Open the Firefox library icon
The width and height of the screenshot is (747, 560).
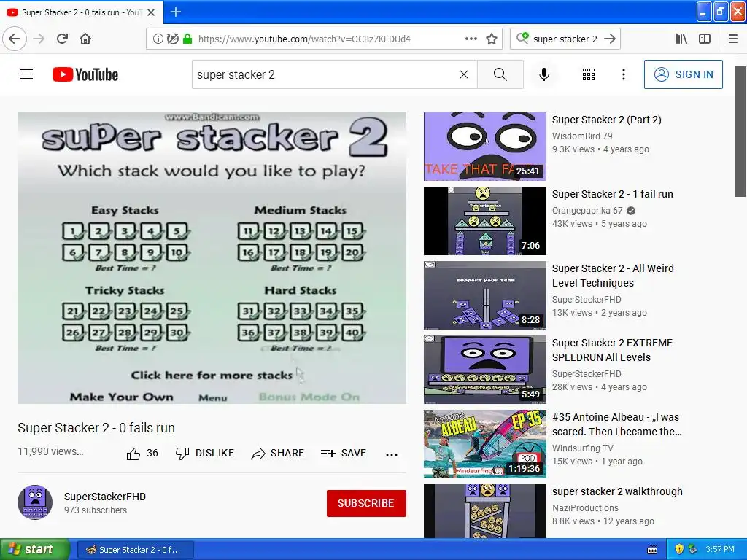click(681, 39)
